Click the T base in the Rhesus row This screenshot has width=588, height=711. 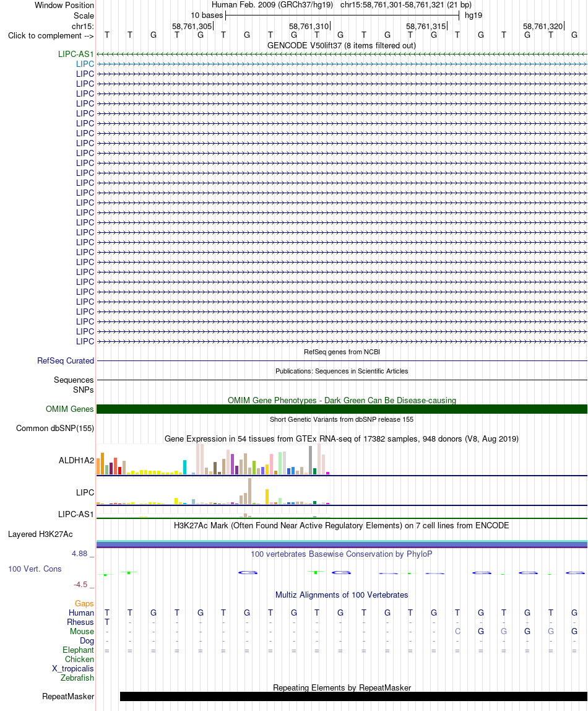pos(107,622)
